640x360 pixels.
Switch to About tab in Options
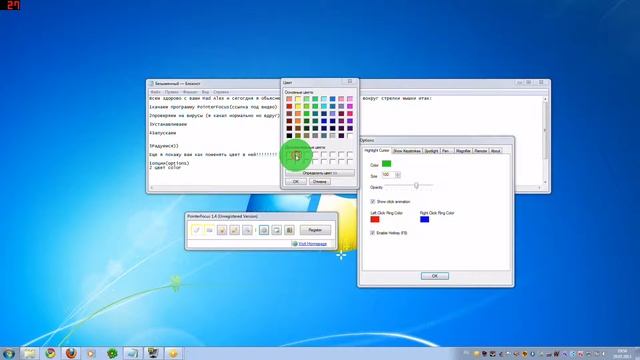click(x=496, y=151)
